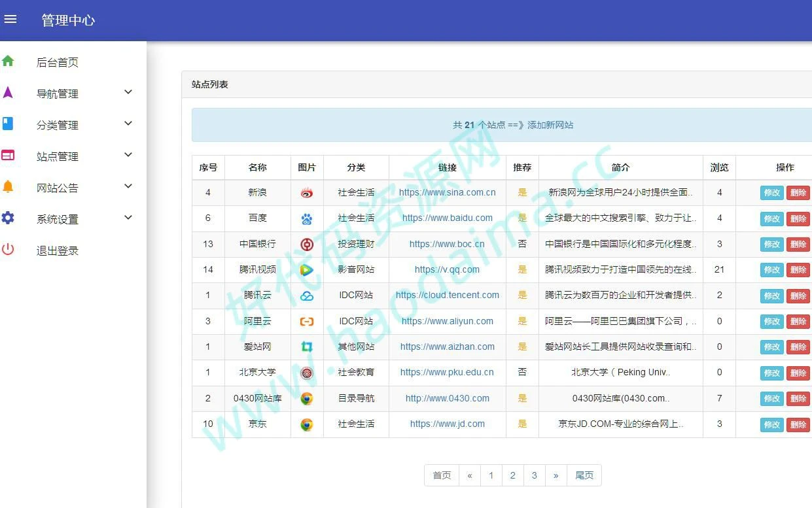Image resolution: width=812 pixels, height=508 pixels.
Task: Expand the 系统设置 chevron
Action: tap(128, 218)
